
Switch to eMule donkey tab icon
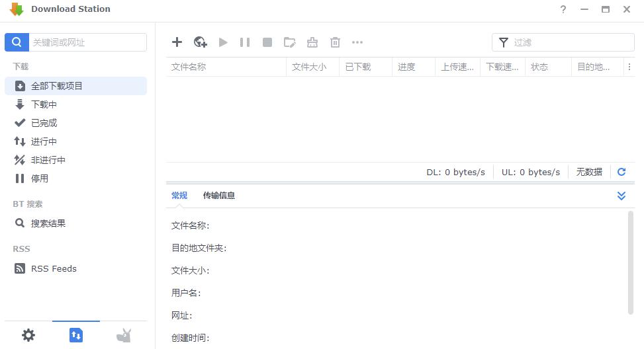click(124, 336)
